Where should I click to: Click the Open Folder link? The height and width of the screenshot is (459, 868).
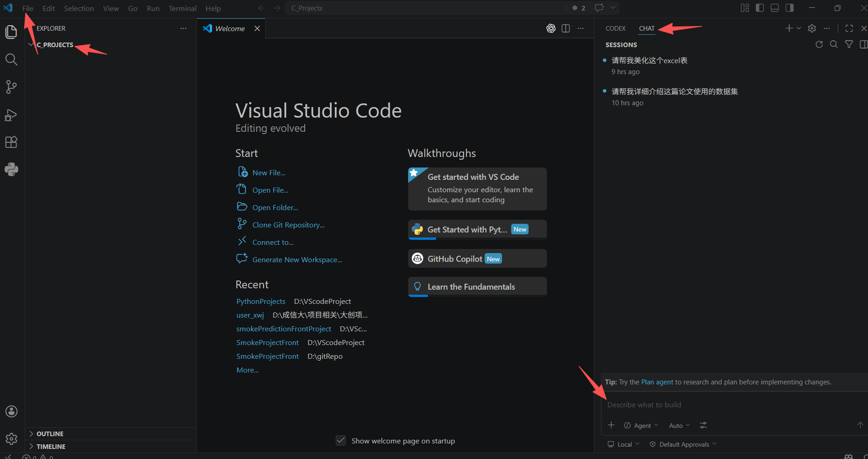click(275, 208)
